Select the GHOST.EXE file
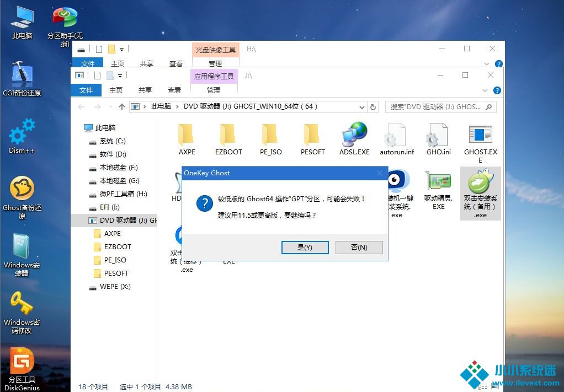564x392 pixels. click(481, 144)
